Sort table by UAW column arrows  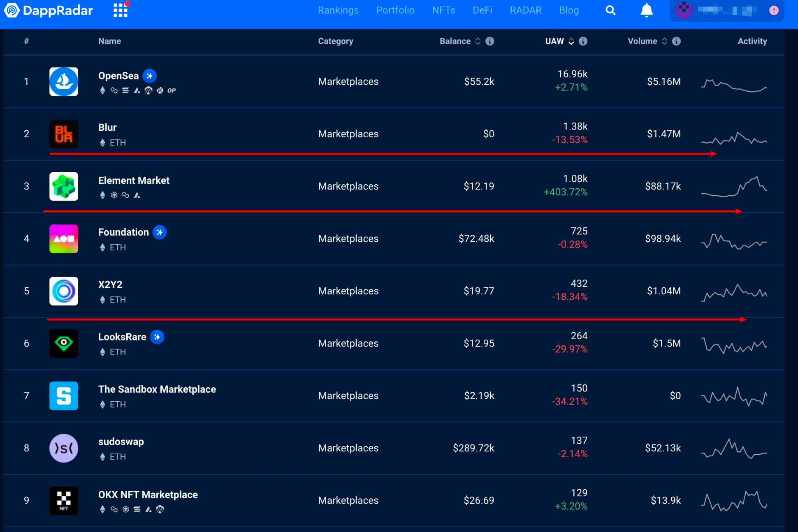571,41
